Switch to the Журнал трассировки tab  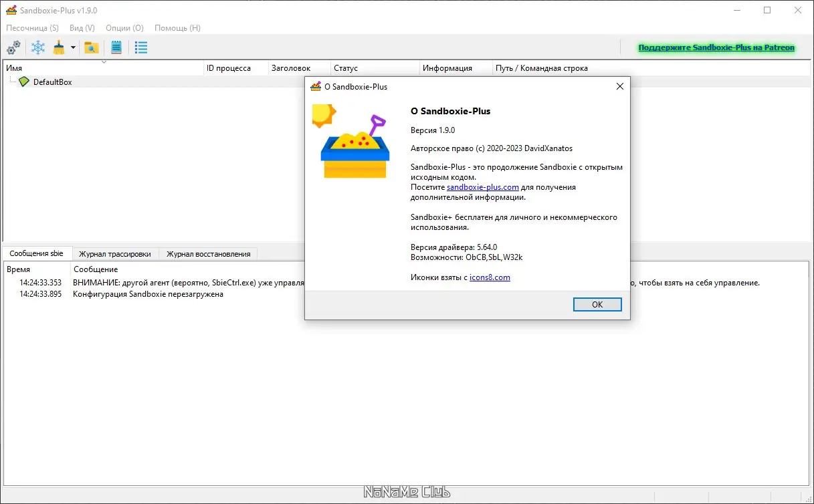pyautogui.click(x=115, y=254)
